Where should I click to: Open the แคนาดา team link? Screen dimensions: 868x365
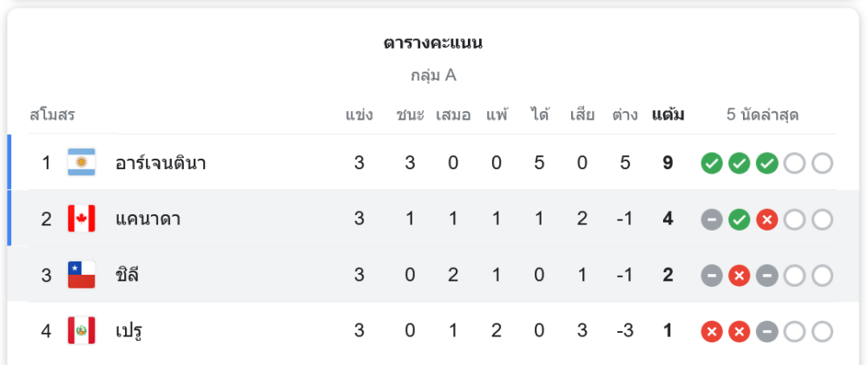pyautogui.click(x=148, y=219)
